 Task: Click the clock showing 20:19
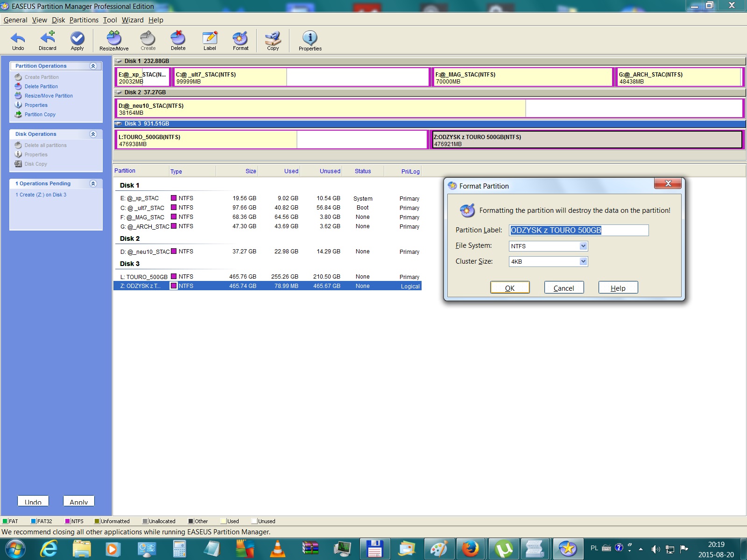point(716,545)
